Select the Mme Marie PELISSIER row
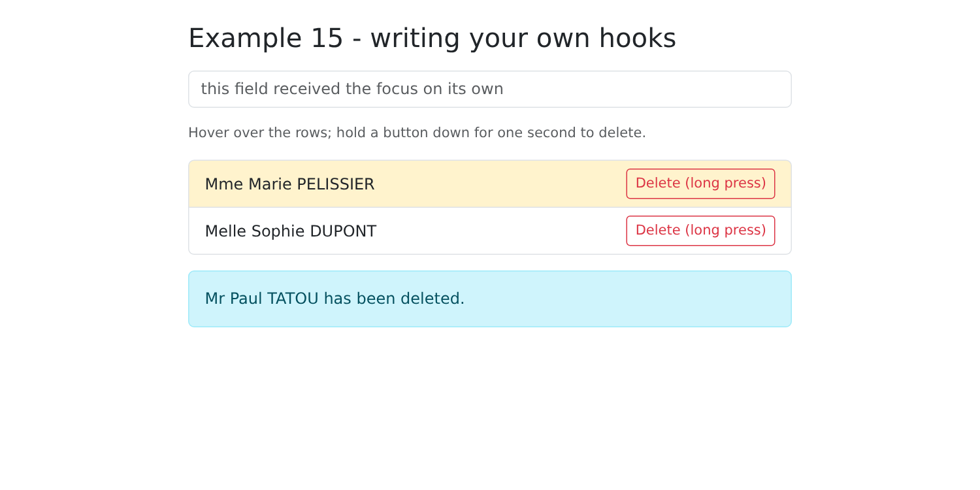980x490 pixels. 490,184
